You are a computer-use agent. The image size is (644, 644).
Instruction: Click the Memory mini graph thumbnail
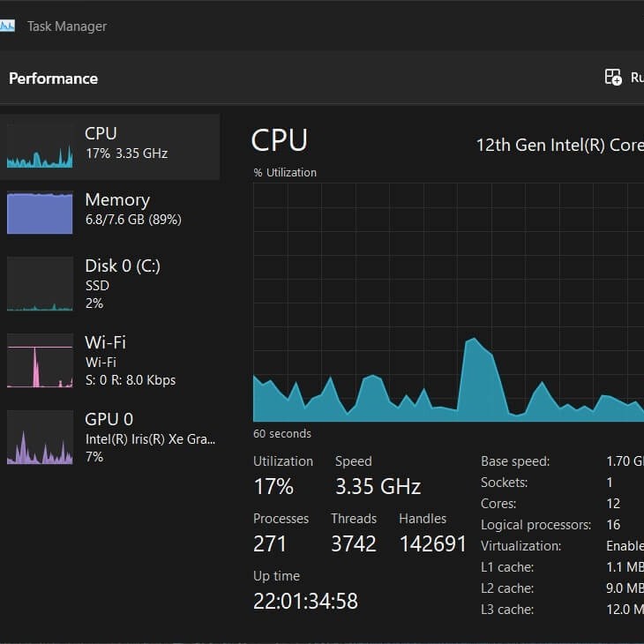[40, 213]
